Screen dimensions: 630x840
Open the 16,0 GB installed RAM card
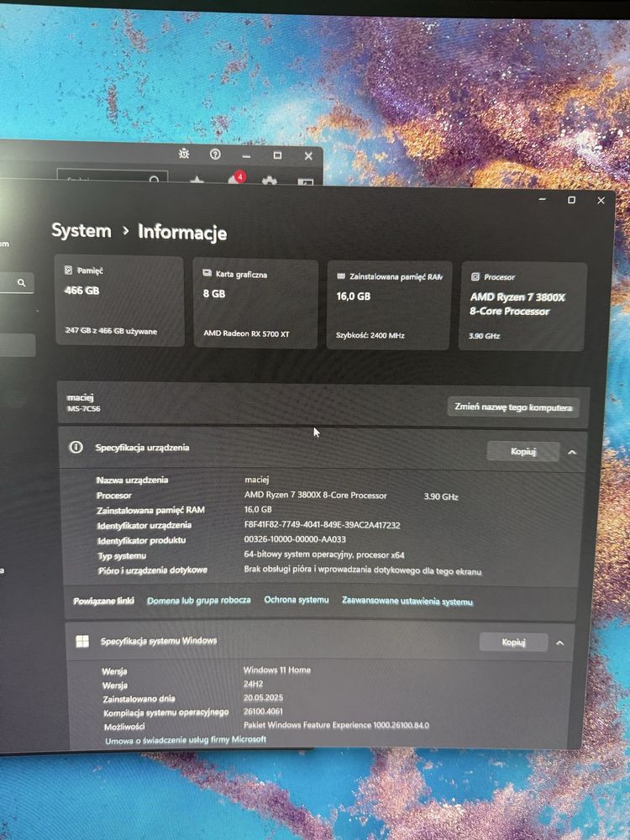tap(389, 306)
